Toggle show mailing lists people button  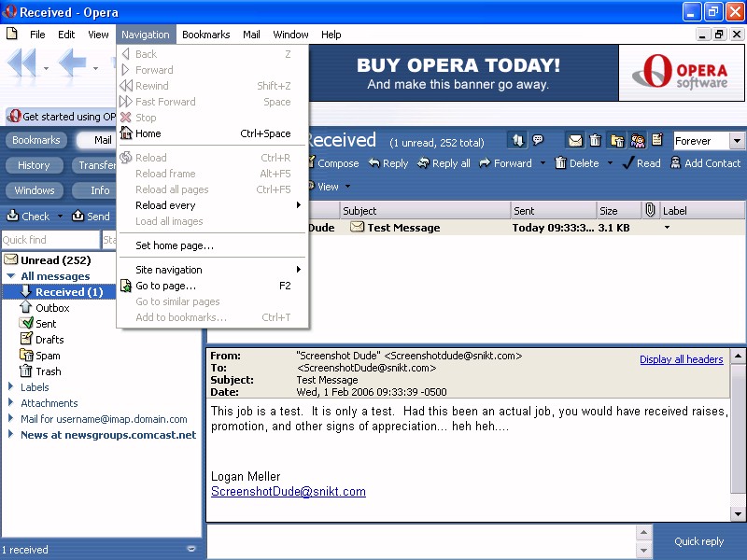[x=638, y=141]
